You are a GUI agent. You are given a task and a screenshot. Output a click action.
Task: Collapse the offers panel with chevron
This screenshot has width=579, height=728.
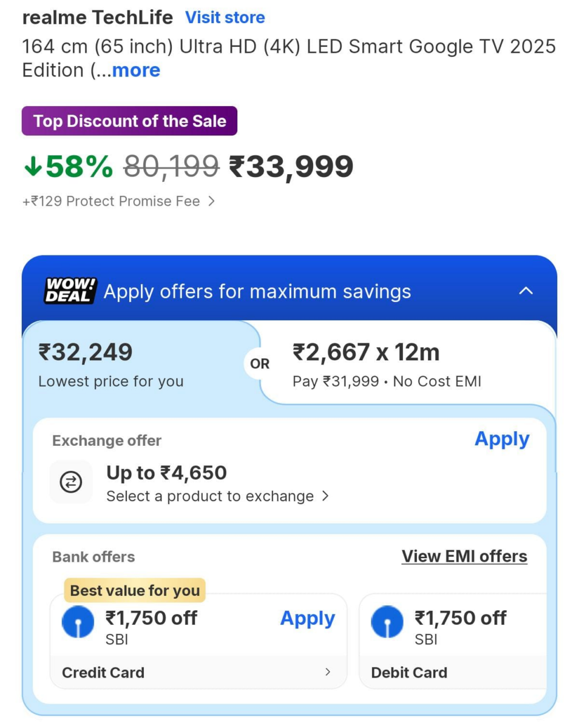[x=526, y=291]
